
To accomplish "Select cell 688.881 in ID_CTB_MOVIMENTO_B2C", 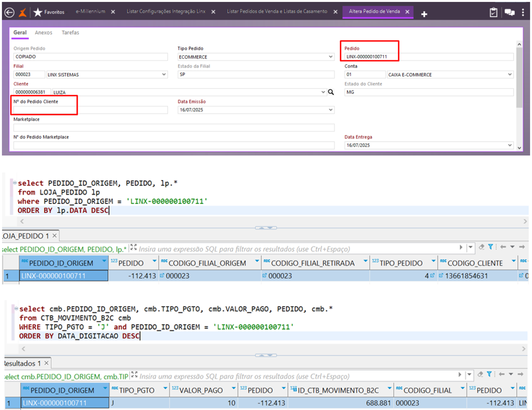I will click(x=341, y=403).
